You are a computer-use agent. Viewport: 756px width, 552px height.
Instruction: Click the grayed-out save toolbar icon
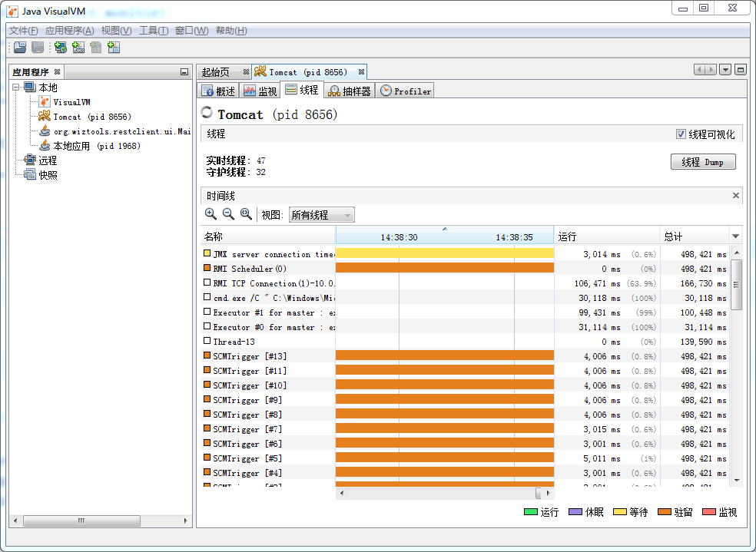click(38, 47)
